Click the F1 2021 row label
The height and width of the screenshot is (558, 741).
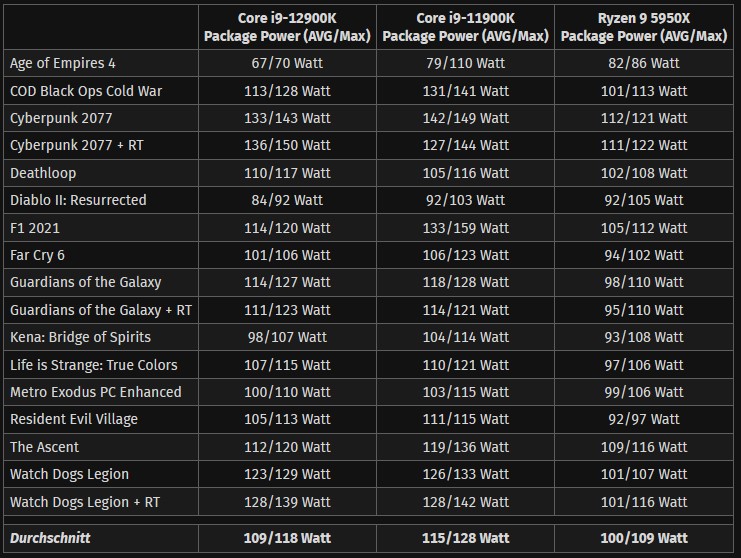coord(35,228)
